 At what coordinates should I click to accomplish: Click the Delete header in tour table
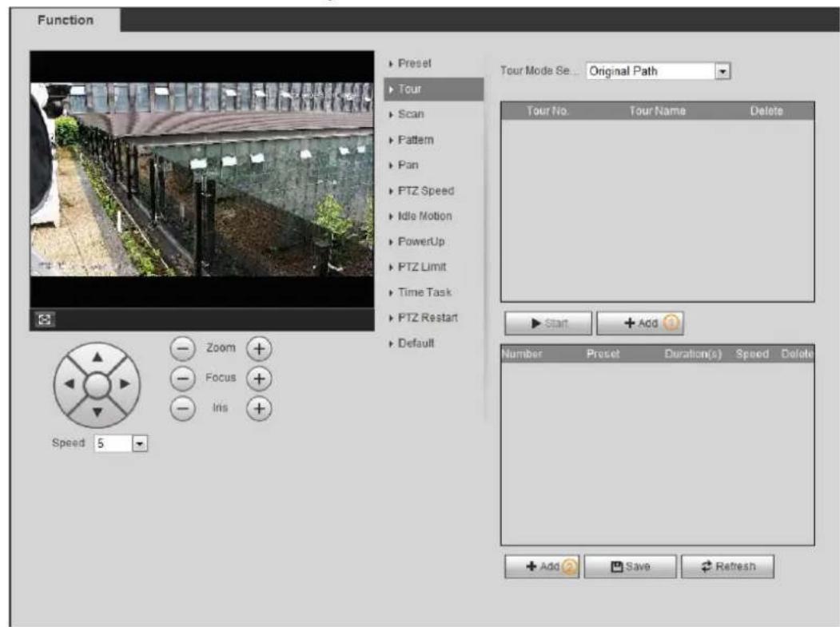pos(766,111)
